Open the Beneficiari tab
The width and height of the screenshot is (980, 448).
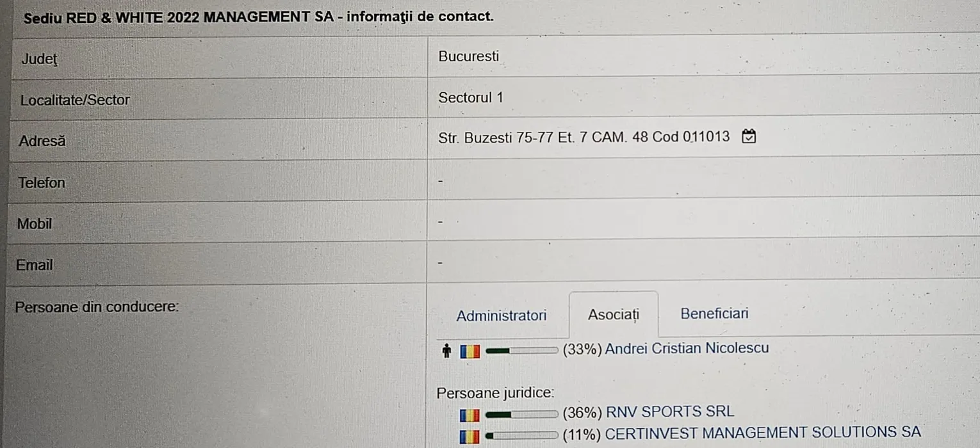714,314
